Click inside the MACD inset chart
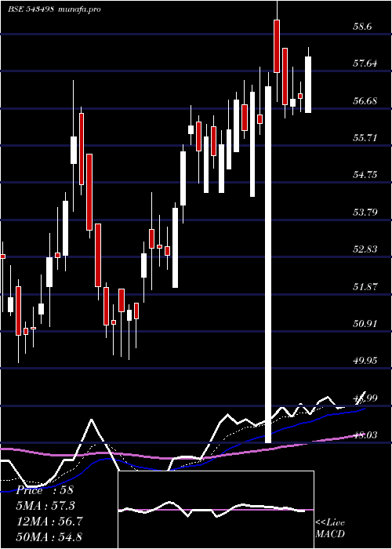The image size is (392, 549). pyautogui.click(x=216, y=510)
